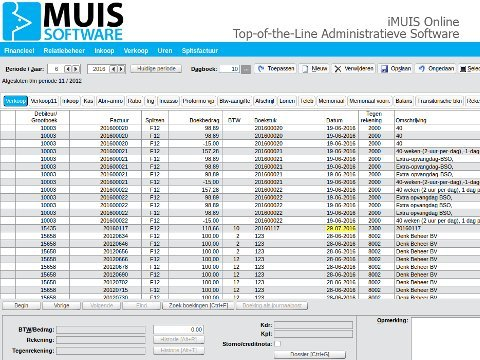The image size is (480, 360).
Task: Switch to the Inkoop journal tab
Action: pos(71,101)
